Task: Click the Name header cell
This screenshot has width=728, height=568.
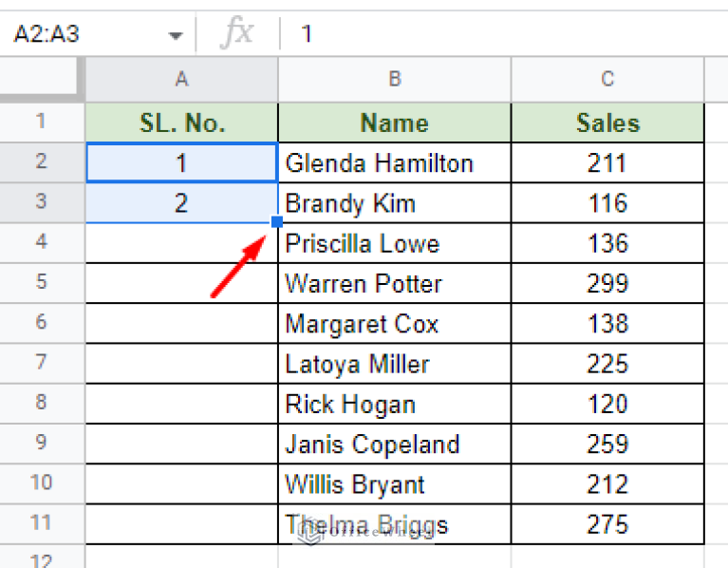Action: click(x=394, y=123)
